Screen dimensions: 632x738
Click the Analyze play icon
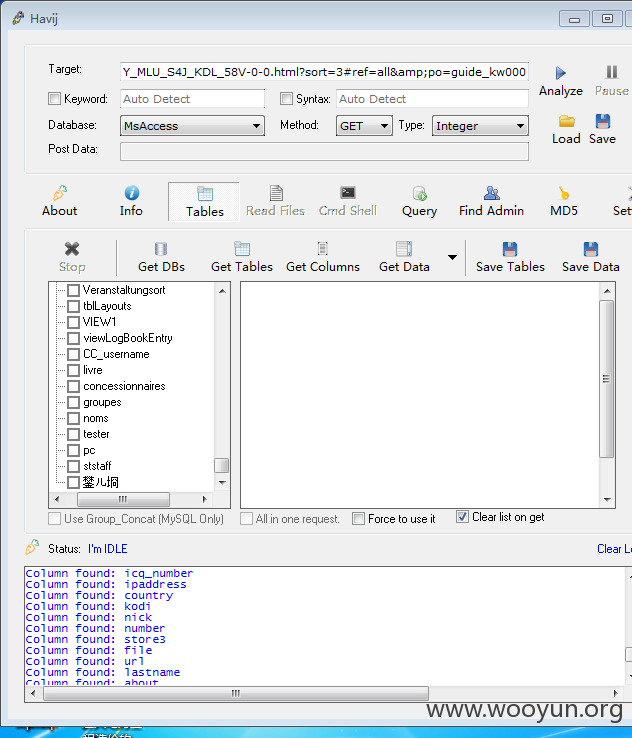pyautogui.click(x=560, y=72)
